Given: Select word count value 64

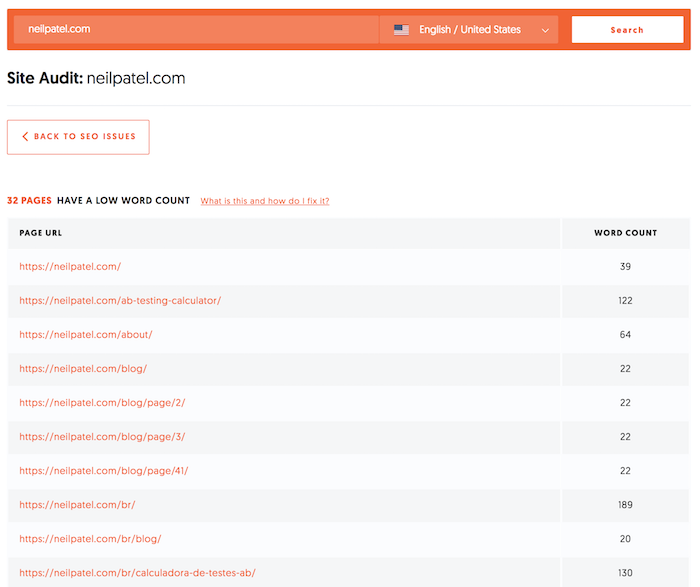Looking at the screenshot, I should coord(625,334).
